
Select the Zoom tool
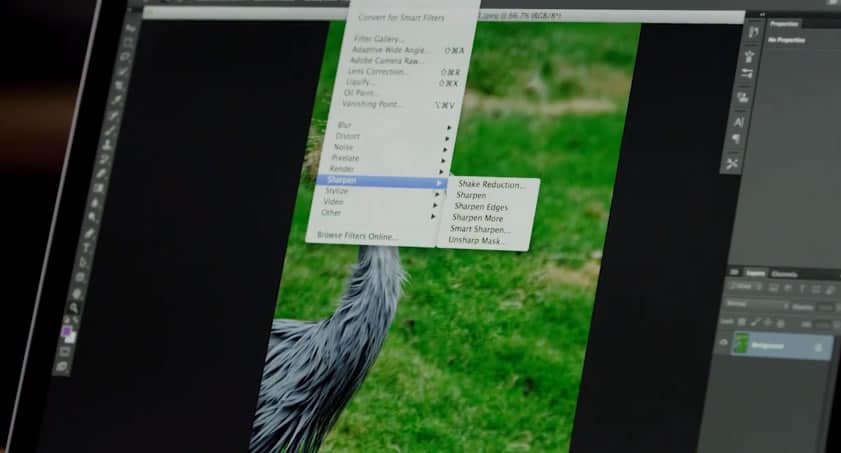click(x=74, y=308)
